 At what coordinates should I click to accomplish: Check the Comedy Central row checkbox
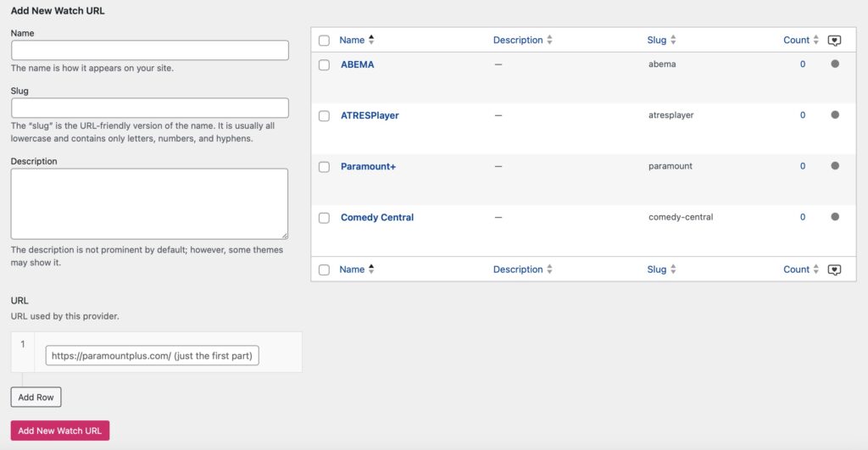point(325,218)
